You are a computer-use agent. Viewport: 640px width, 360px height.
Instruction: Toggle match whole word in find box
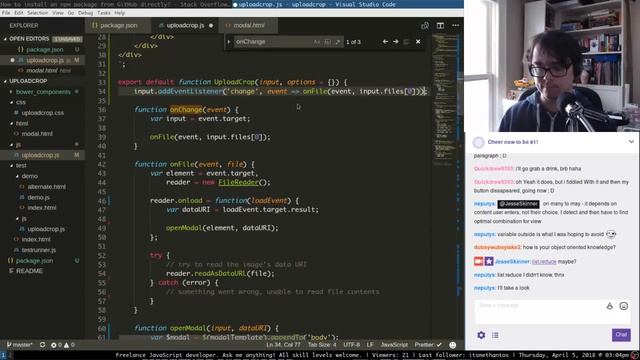coord(327,42)
